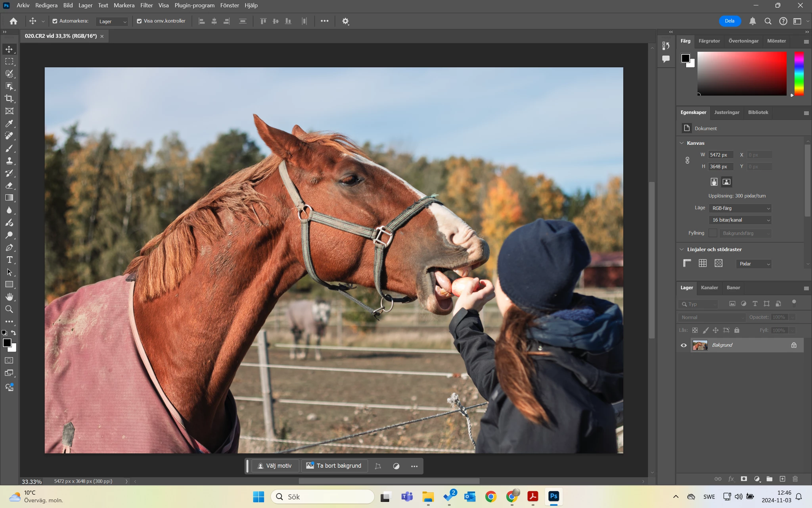Collapse the Kanvas section
This screenshot has width=812, height=508.
(682, 143)
